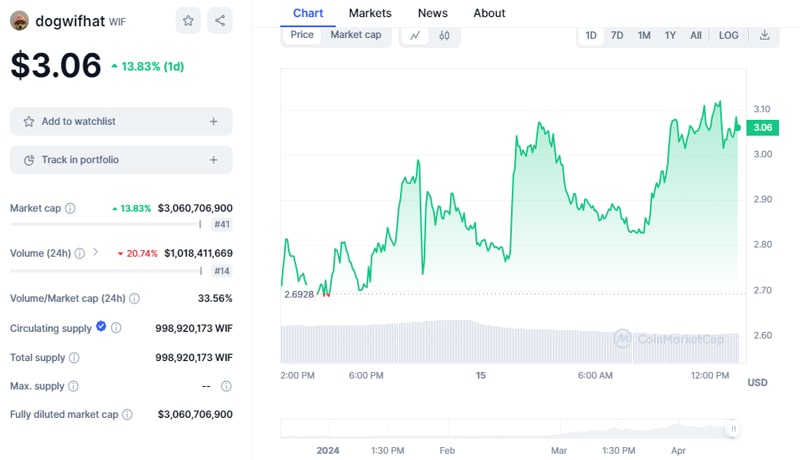Screen dimensions: 800x460
Task: Click the WIF ticker symbol
Action: 117,22
